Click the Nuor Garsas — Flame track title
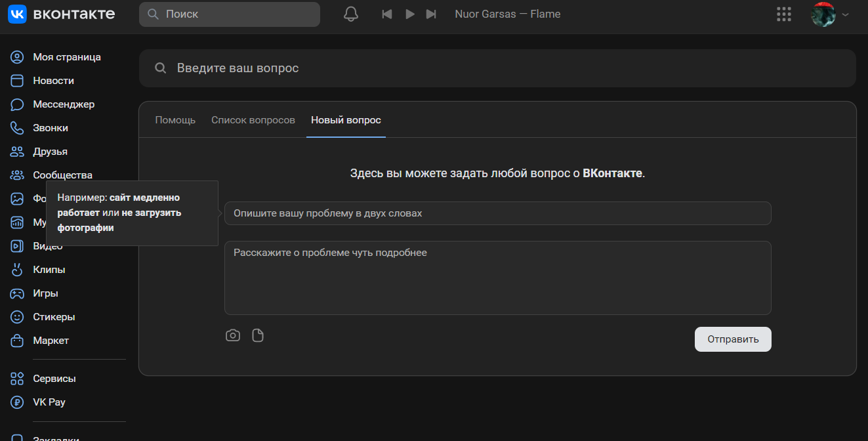The height and width of the screenshot is (441, 868). tap(508, 14)
